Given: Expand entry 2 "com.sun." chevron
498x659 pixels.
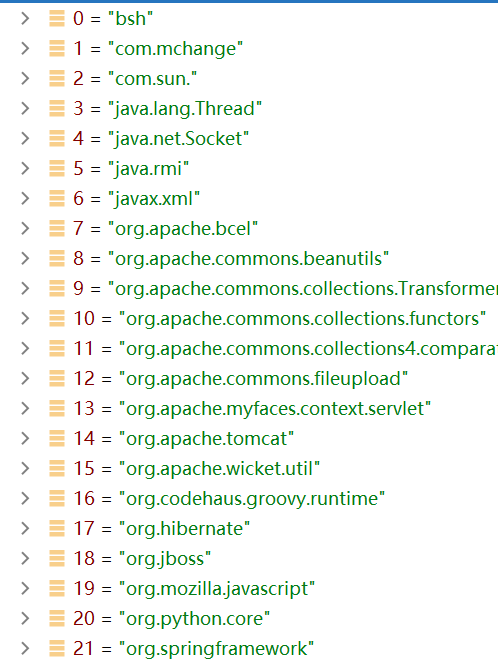Looking at the screenshot, I should [x=25, y=79].
